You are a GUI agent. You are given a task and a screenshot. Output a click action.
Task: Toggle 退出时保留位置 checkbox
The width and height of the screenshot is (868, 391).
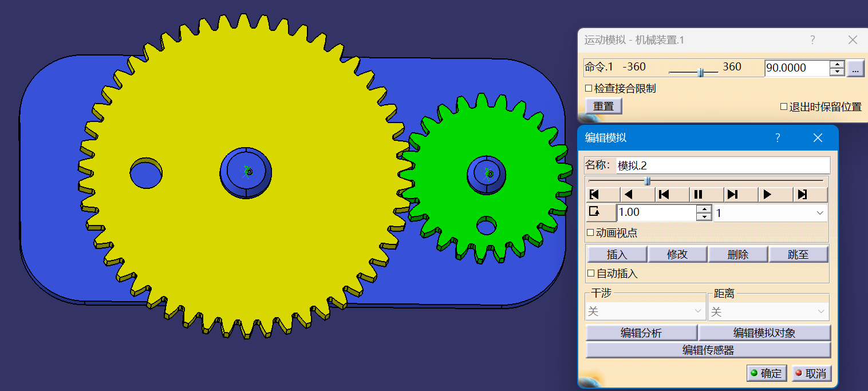[784, 107]
